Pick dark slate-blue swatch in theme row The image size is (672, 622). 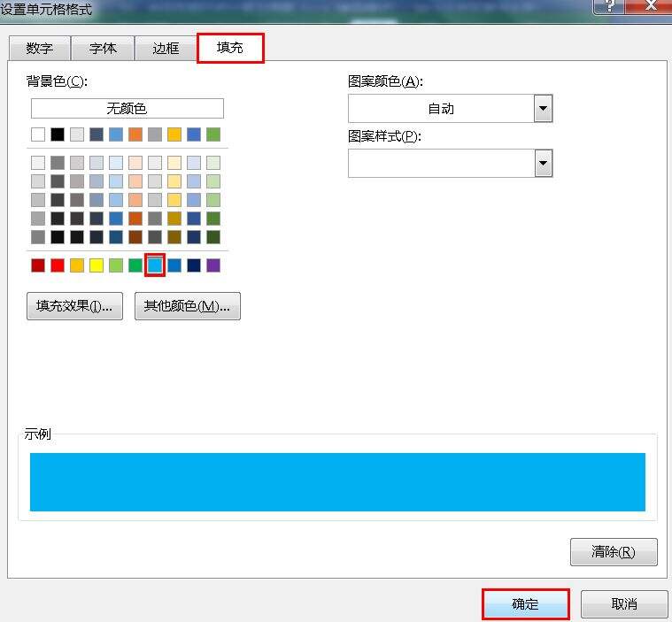pos(97,134)
